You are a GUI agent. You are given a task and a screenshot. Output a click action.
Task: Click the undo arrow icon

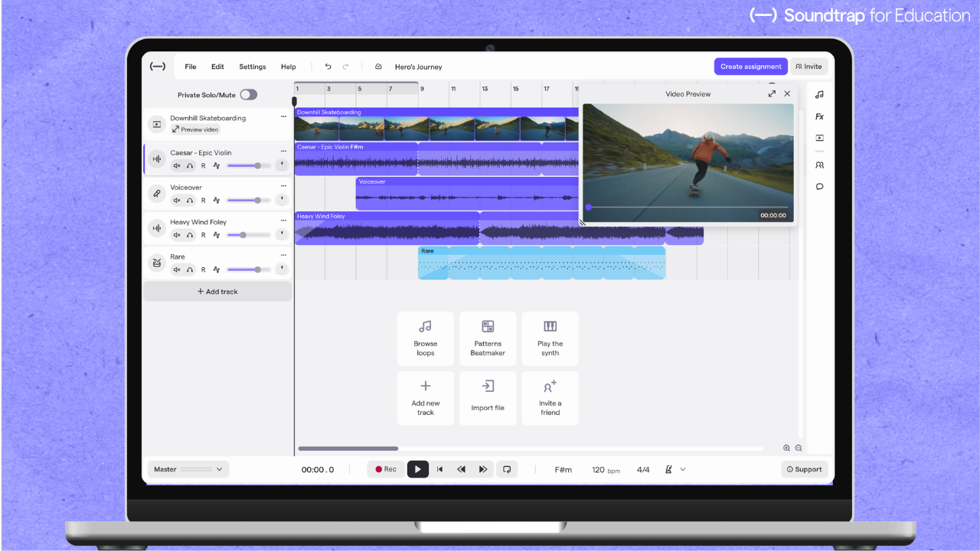click(328, 67)
